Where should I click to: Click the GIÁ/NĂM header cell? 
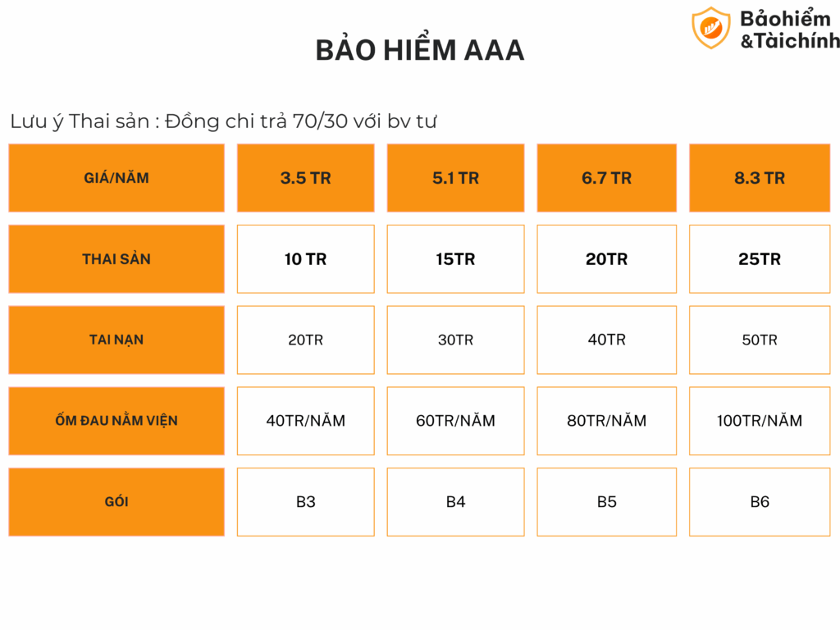coord(116,178)
